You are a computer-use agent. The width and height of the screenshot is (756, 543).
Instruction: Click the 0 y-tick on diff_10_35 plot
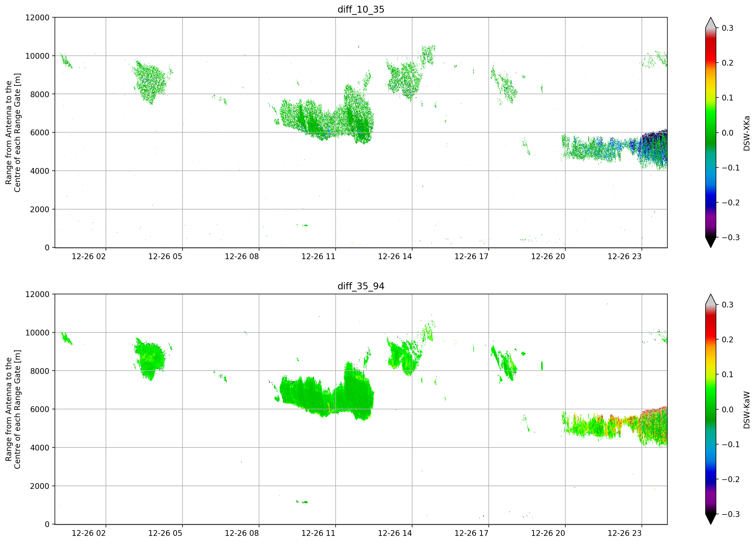click(47, 248)
